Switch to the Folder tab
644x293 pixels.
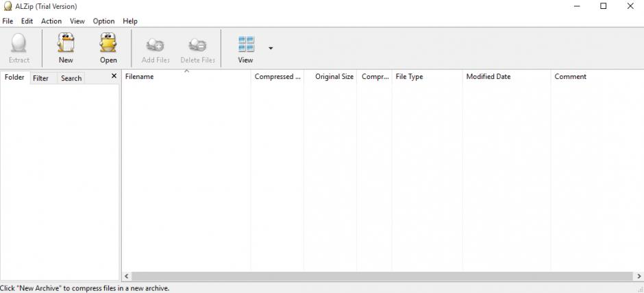coord(15,78)
